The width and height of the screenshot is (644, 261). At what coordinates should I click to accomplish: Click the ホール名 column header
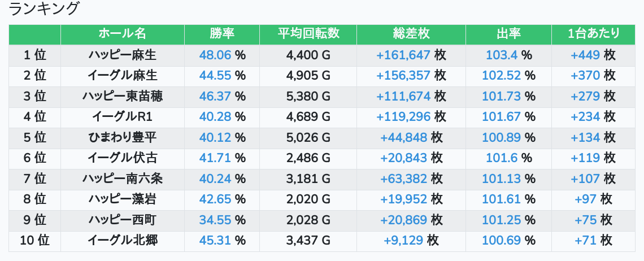(122, 34)
